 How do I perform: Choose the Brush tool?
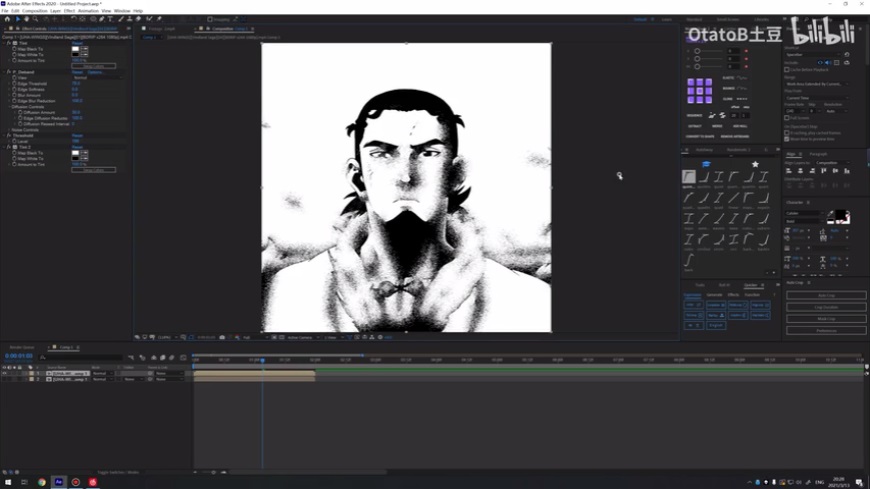tap(121, 19)
